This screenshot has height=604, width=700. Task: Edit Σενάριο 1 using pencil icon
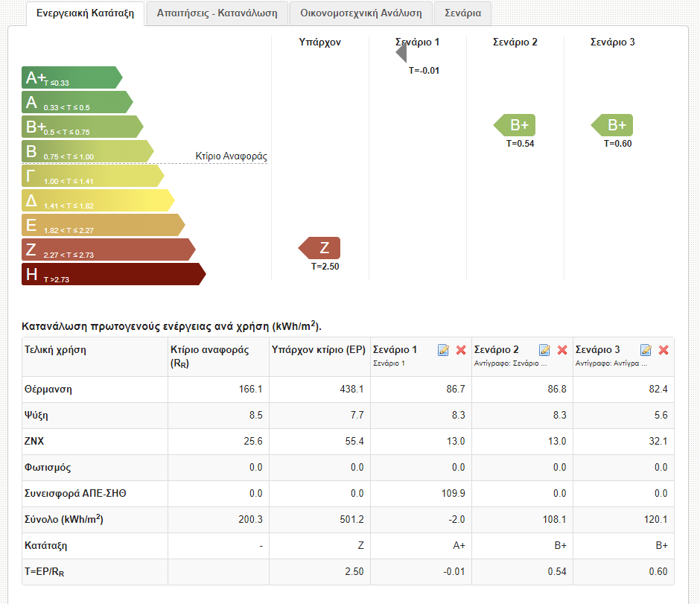pyautogui.click(x=444, y=350)
